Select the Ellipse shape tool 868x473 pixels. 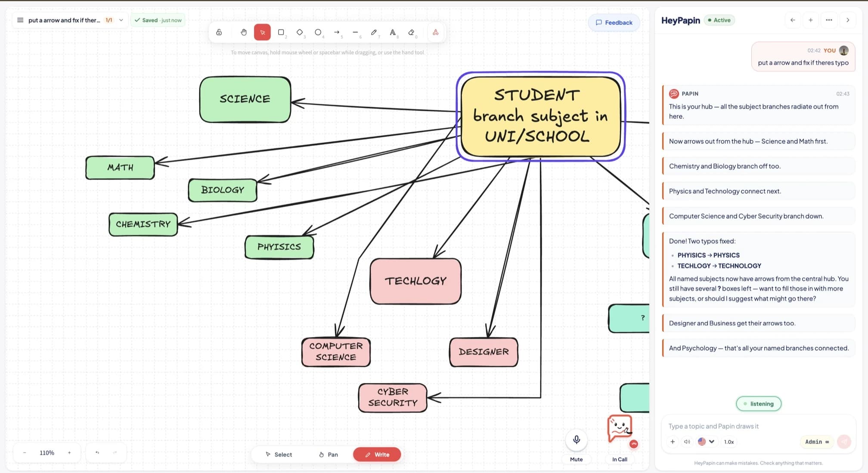click(x=318, y=32)
